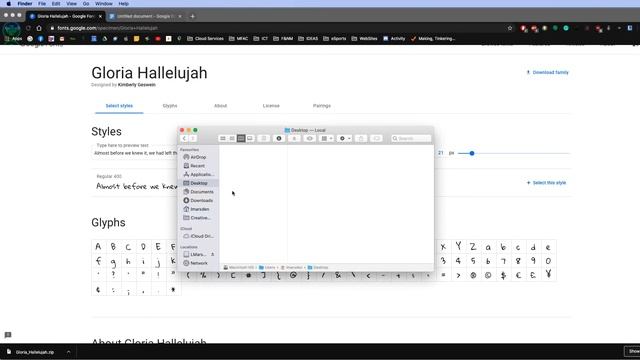Open the Cloud Services bookmarks folder
Image resolution: width=640 pixels, height=360 pixels.
(x=205, y=39)
